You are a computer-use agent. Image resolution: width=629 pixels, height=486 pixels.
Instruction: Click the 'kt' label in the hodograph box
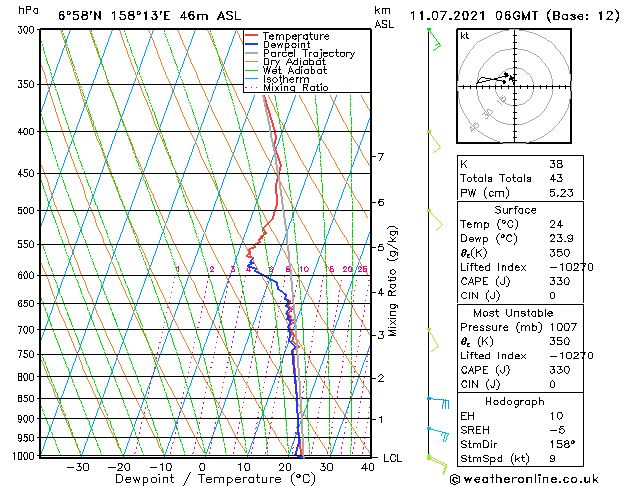[x=464, y=36]
